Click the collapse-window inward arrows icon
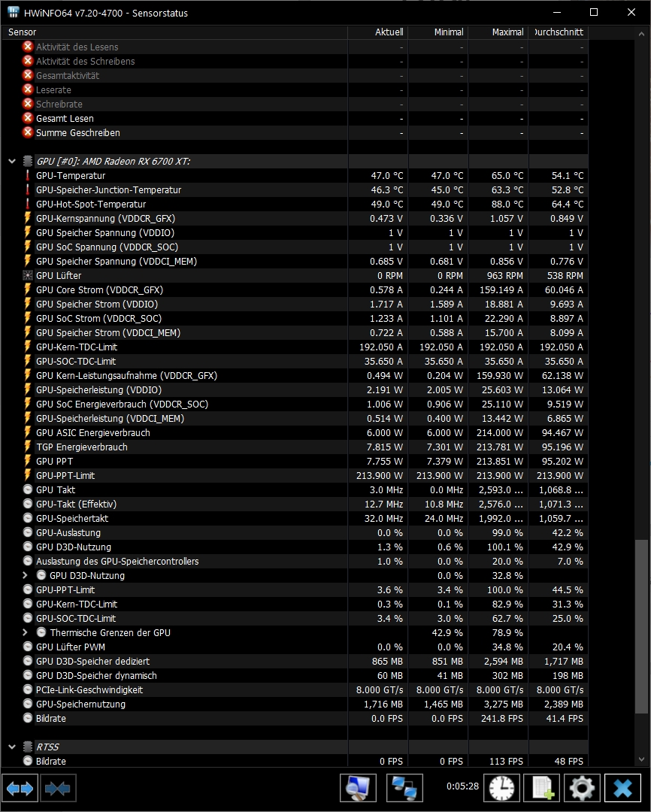This screenshot has width=651, height=812. (x=58, y=788)
